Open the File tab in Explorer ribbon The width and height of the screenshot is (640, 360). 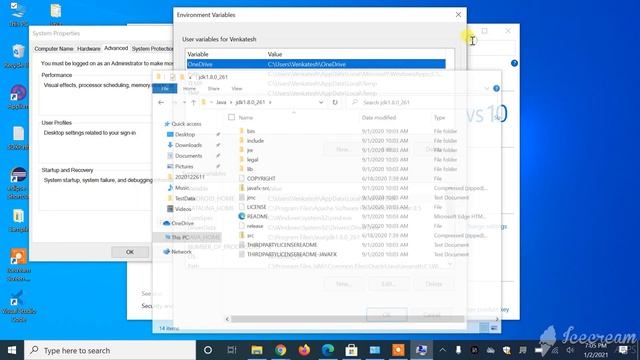point(165,88)
